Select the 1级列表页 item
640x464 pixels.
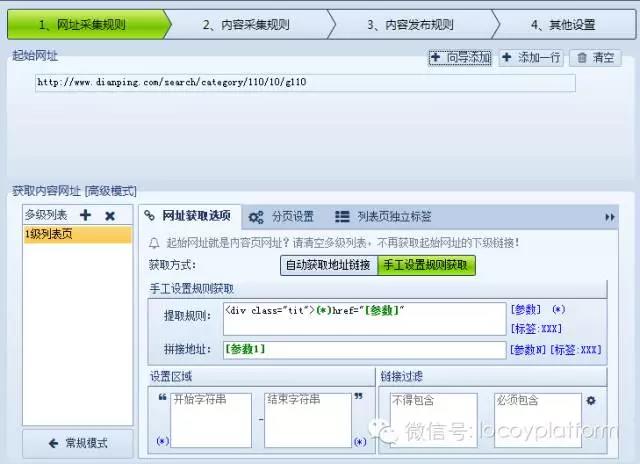click(78, 234)
